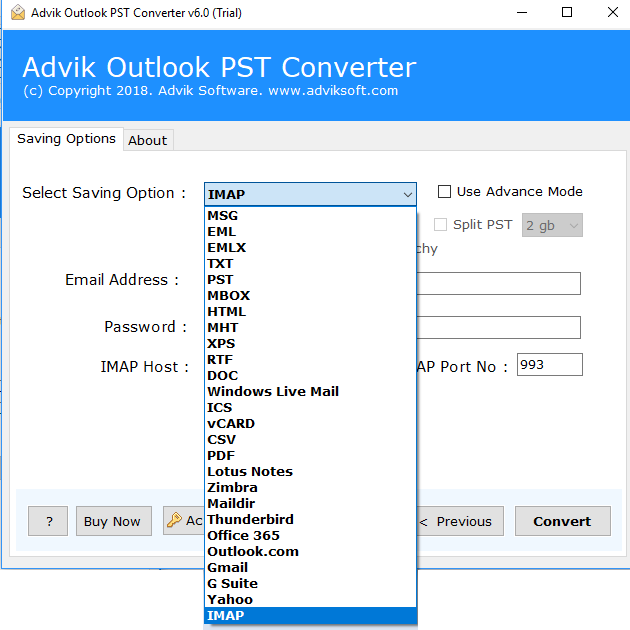Select Maildir saving option
This screenshot has width=630, height=630.
click(x=310, y=504)
